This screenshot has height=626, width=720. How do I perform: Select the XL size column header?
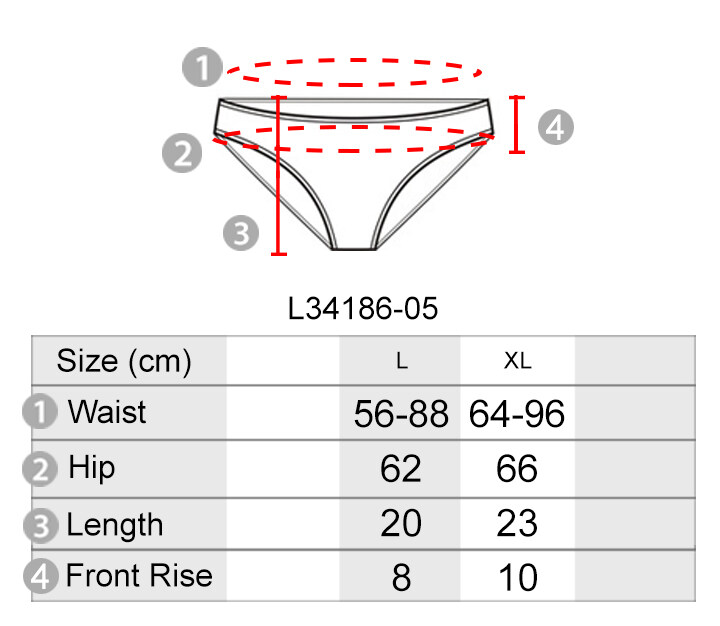pos(517,362)
